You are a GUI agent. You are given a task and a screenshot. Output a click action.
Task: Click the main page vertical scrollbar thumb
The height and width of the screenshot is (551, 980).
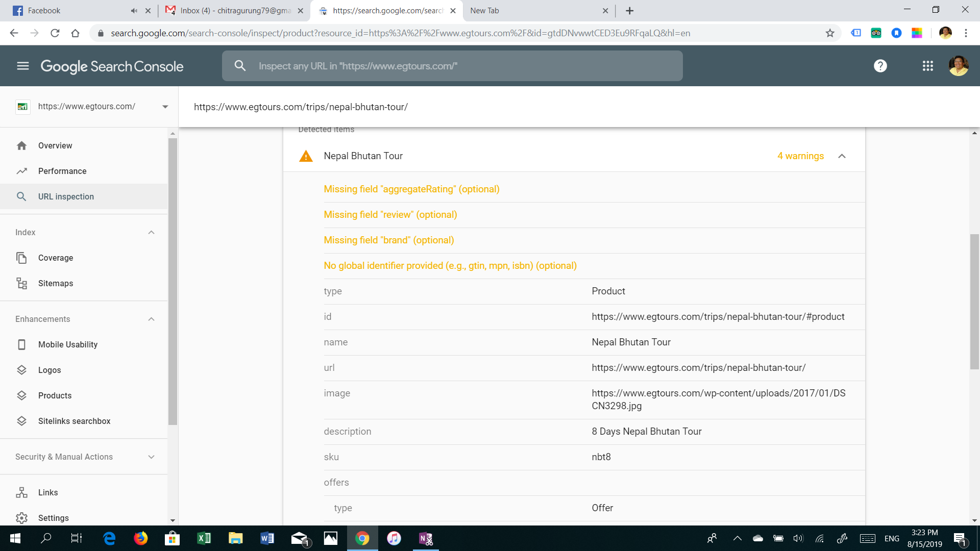pyautogui.click(x=974, y=301)
